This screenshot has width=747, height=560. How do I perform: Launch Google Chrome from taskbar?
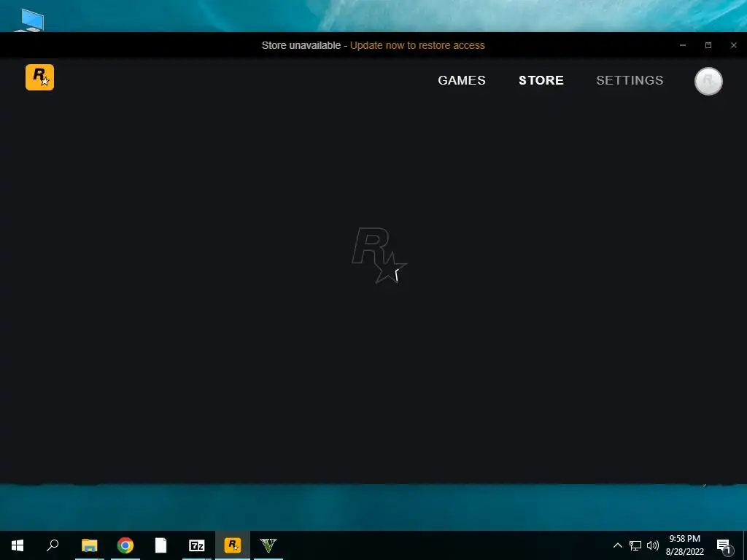pos(125,545)
